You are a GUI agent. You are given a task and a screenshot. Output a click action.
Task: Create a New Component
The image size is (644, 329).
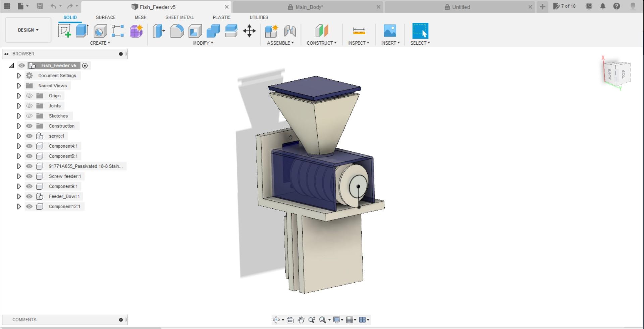[271, 31]
